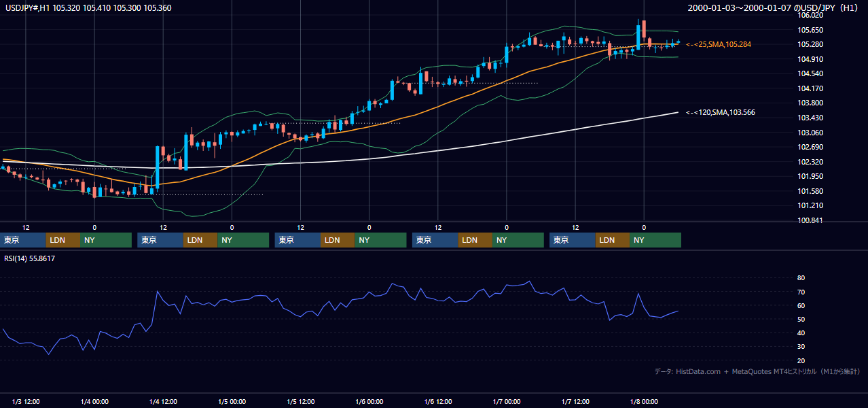Click the RSI 50 level label
Image resolution: width=868 pixels, height=408 pixels.
click(x=801, y=319)
